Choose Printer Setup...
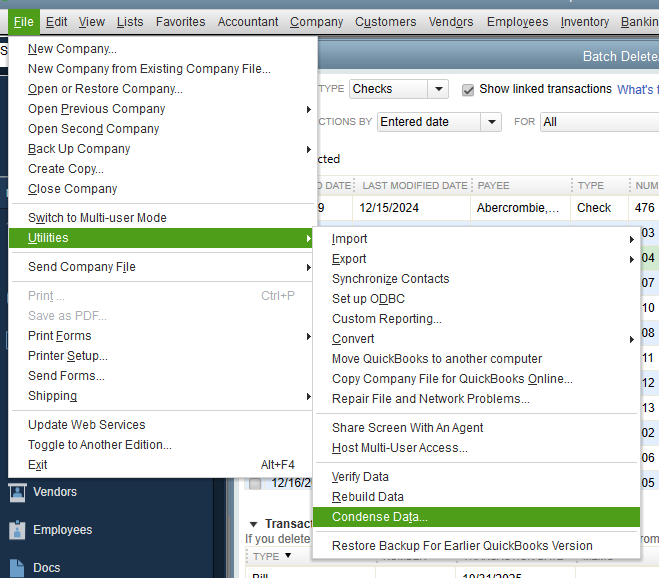The height and width of the screenshot is (578, 659). [x=162, y=356]
